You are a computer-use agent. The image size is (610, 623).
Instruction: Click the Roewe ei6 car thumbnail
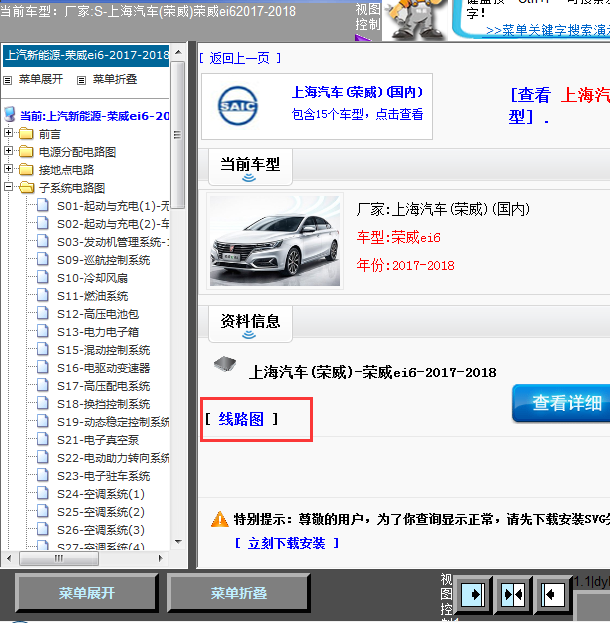[275, 241]
